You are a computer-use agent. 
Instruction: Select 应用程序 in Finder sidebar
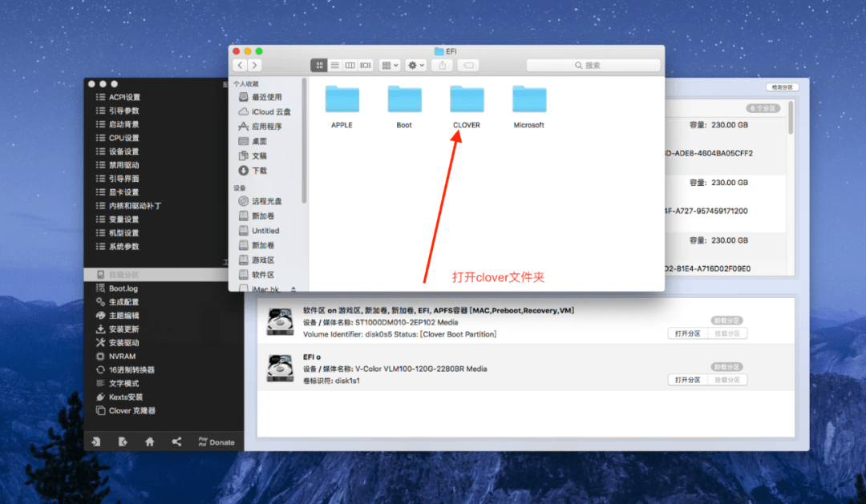point(267,127)
